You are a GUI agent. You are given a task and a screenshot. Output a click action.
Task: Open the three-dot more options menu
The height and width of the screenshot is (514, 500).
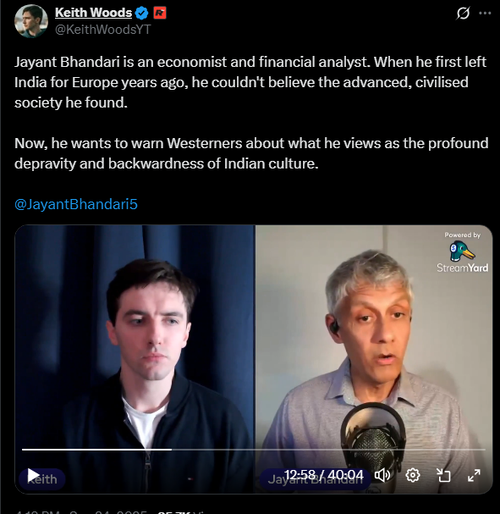(485, 13)
